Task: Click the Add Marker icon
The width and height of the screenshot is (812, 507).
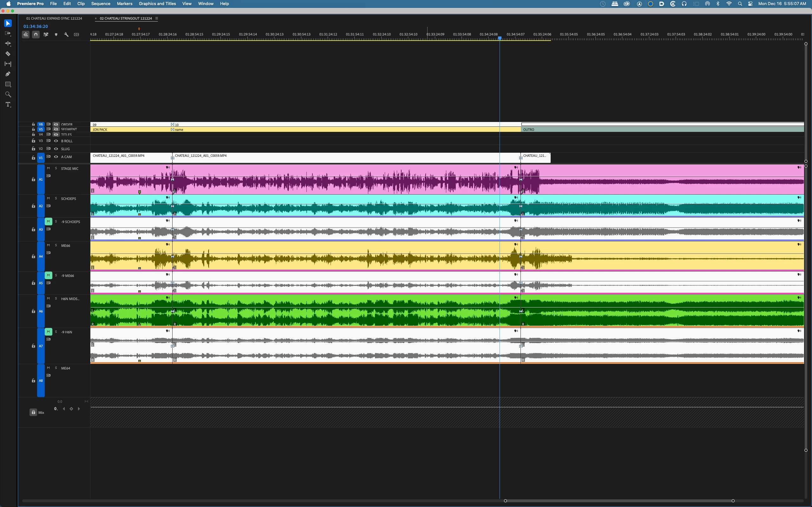Action: click(56, 35)
